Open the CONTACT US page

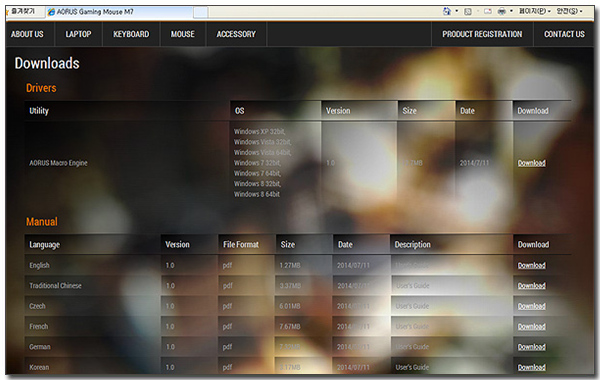[x=564, y=34]
